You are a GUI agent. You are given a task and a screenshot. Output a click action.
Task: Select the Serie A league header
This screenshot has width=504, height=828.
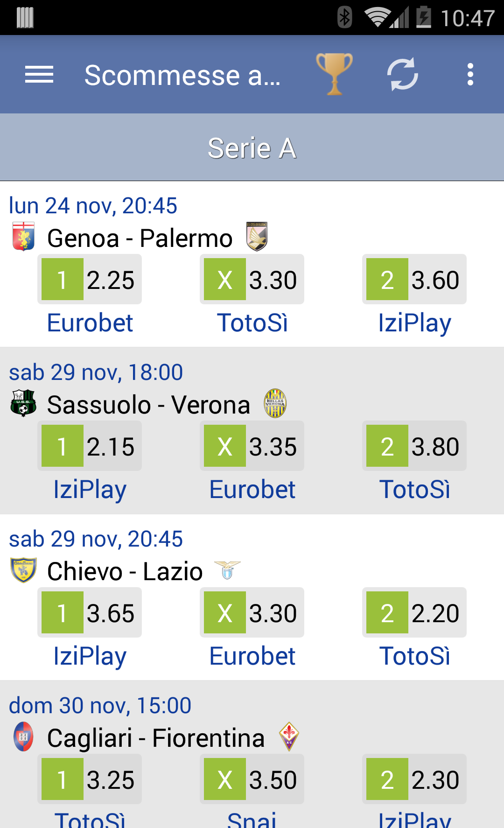click(252, 147)
